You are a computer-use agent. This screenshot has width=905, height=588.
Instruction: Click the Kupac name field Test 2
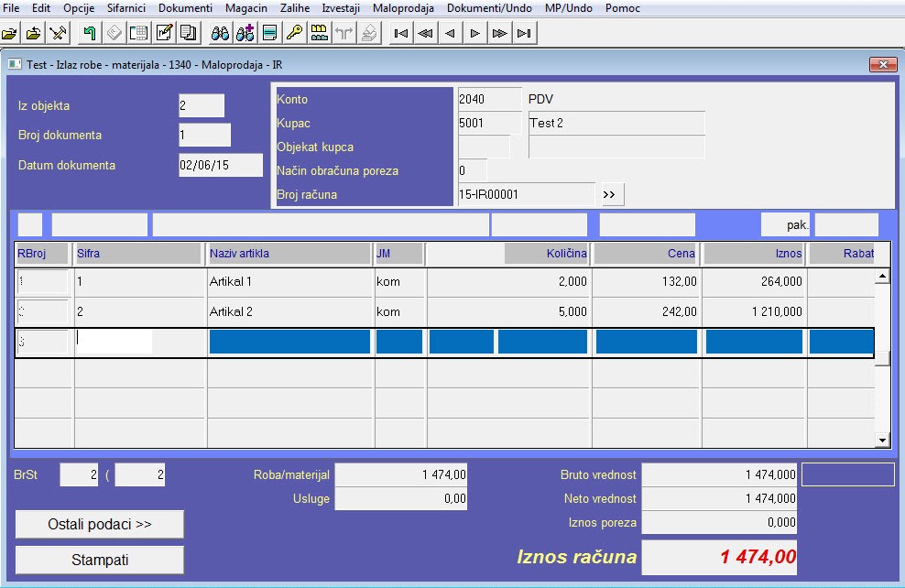pyautogui.click(x=616, y=123)
